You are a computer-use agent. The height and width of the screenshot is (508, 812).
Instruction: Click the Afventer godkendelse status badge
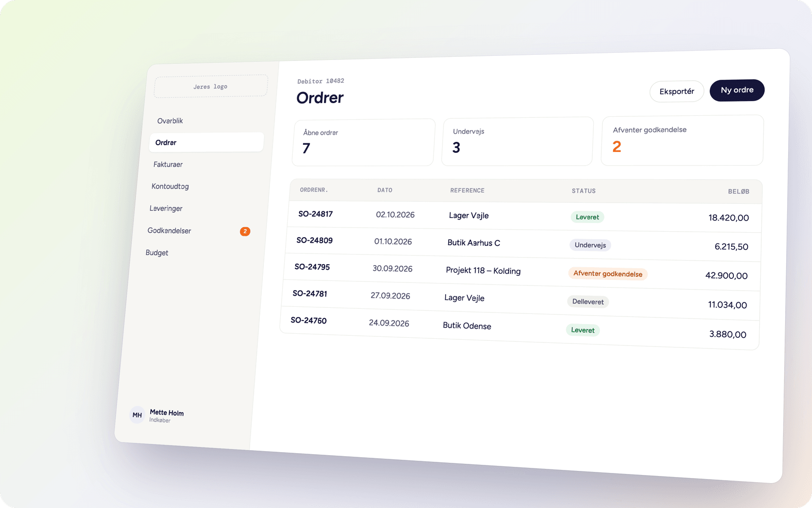pos(607,274)
